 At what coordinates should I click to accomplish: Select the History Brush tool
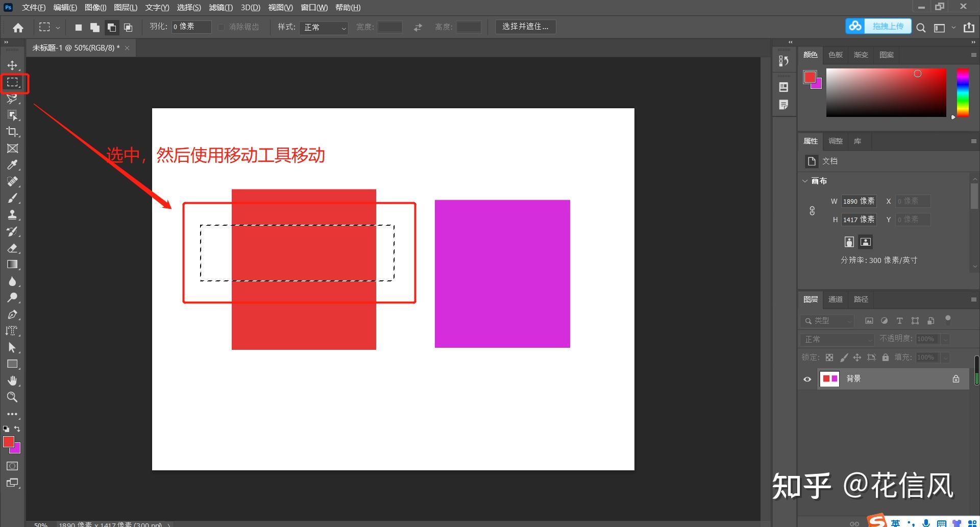[x=12, y=231]
